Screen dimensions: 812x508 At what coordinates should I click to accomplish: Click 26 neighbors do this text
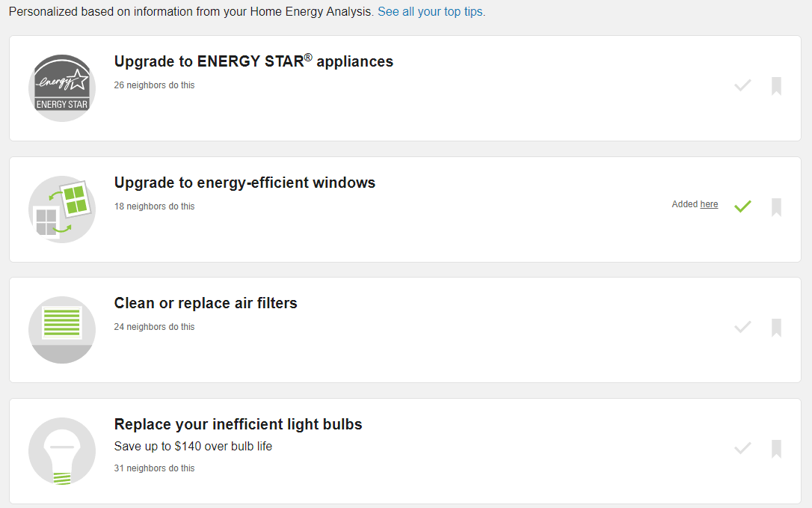pyautogui.click(x=154, y=85)
